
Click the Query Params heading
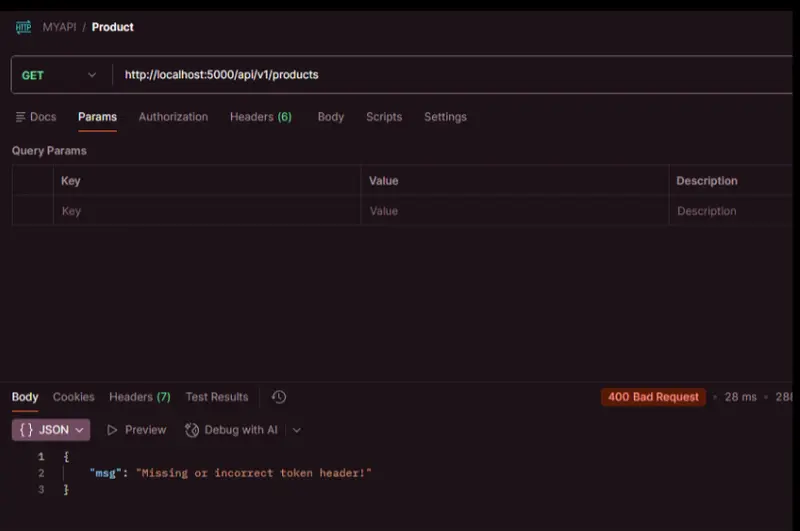tap(49, 151)
